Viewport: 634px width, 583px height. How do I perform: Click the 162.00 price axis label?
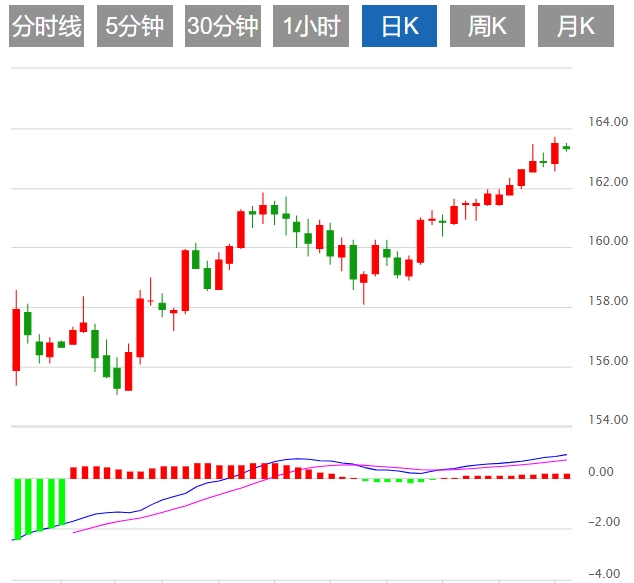608,182
